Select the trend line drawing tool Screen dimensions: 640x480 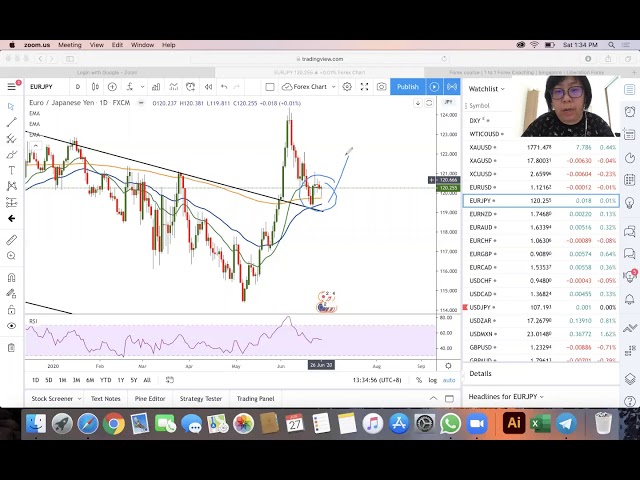(11, 122)
